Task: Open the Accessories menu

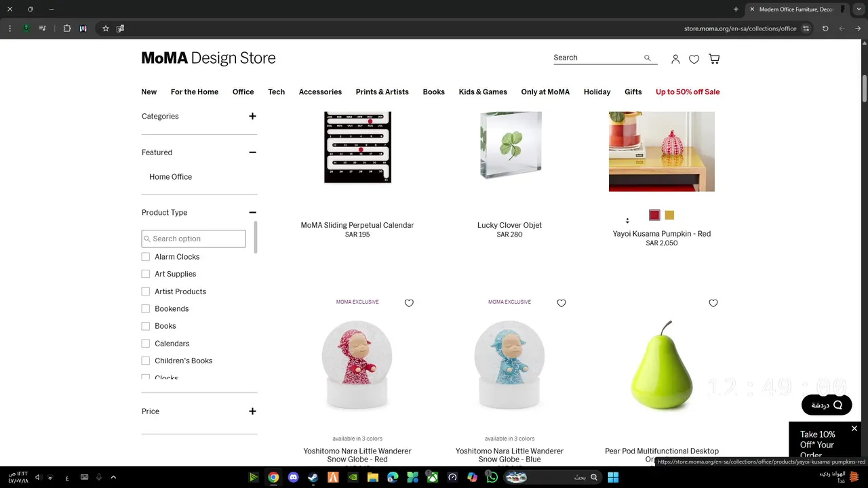Action: tap(320, 91)
